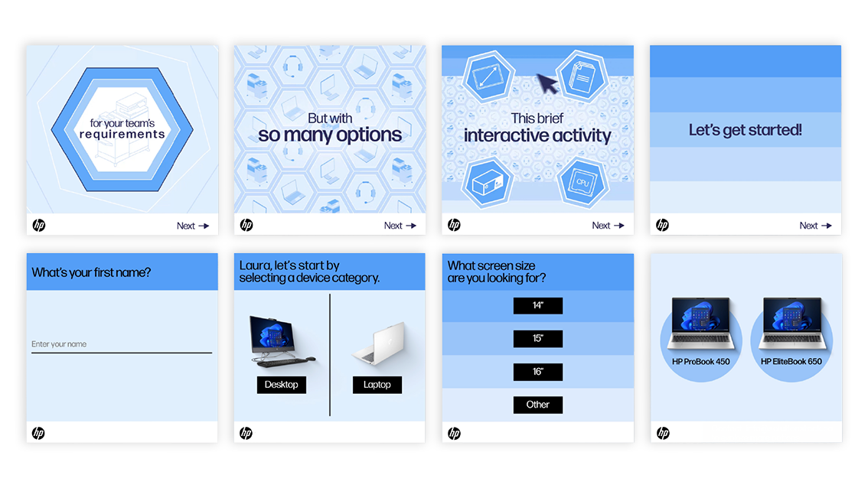Click Next on the 'Let's get started!' slide
Screen dimensions: 868x488
tap(815, 226)
